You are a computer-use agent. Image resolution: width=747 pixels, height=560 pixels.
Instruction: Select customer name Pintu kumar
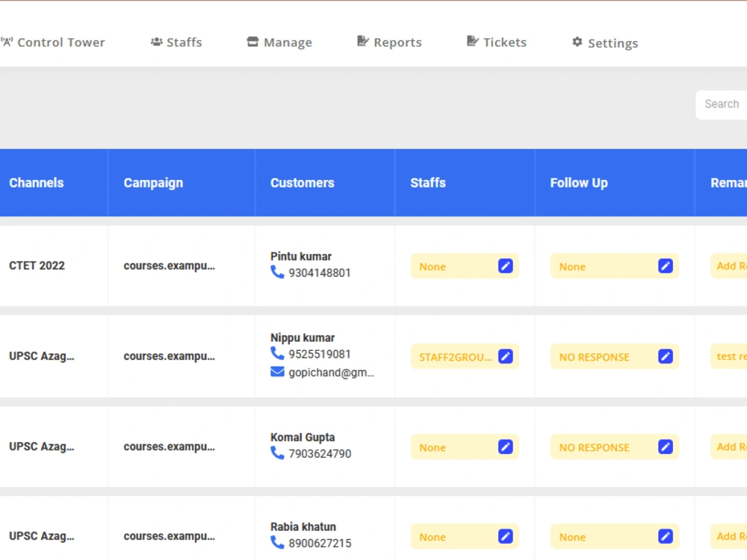pyautogui.click(x=300, y=256)
